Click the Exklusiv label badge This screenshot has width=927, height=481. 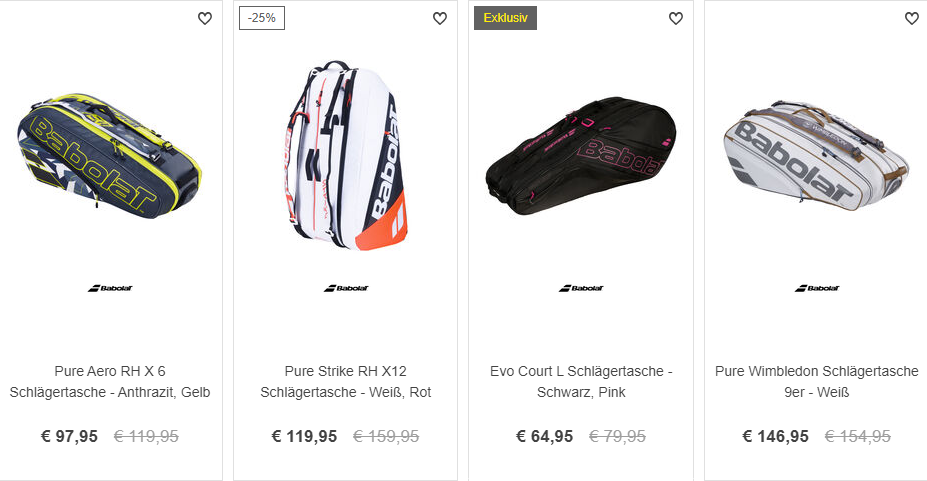pyautogui.click(x=505, y=18)
